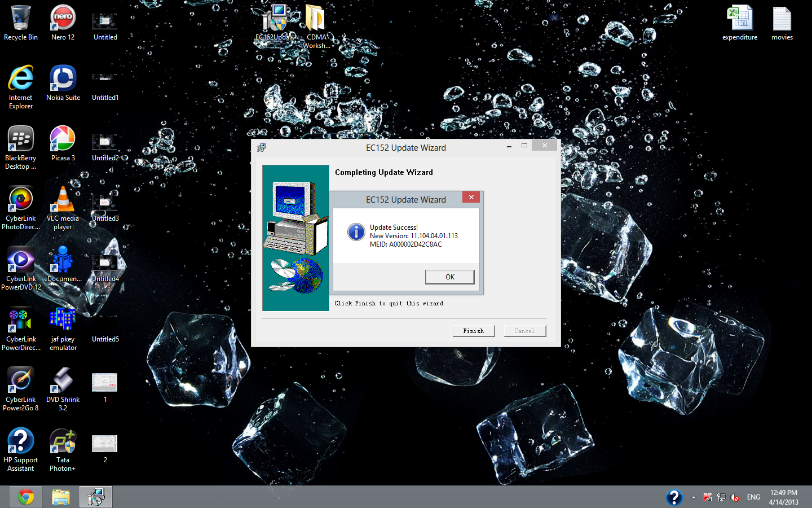This screenshot has height=508, width=812.
Task: Select the CDMA Workshop folder icon
Action: coord(316,27)
